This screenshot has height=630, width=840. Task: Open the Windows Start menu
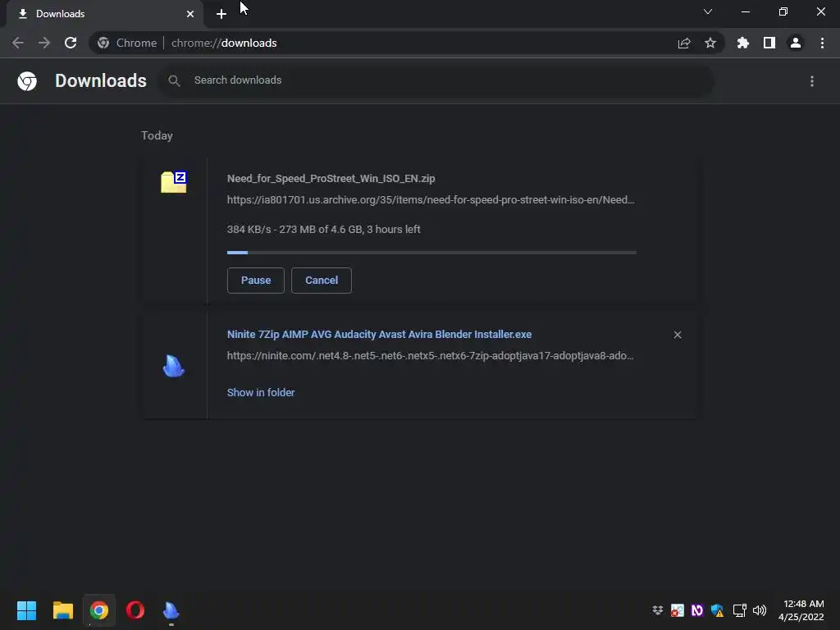click(x=26, y=610)
